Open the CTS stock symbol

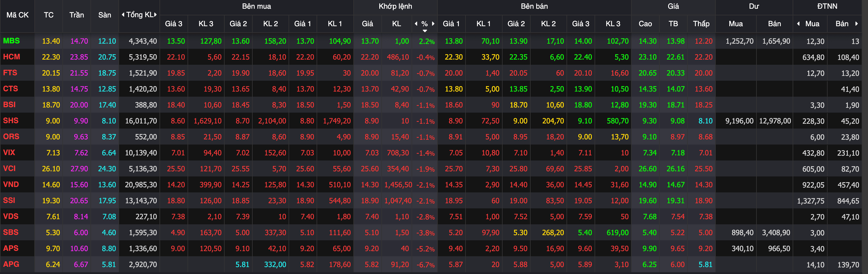(11, 89)
